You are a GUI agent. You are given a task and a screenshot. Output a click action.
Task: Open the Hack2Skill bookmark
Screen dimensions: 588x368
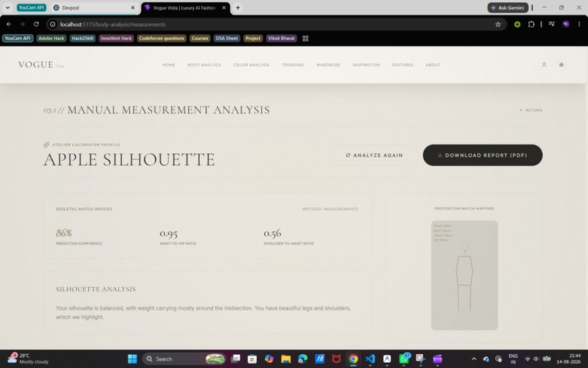[x=82, y=38]
